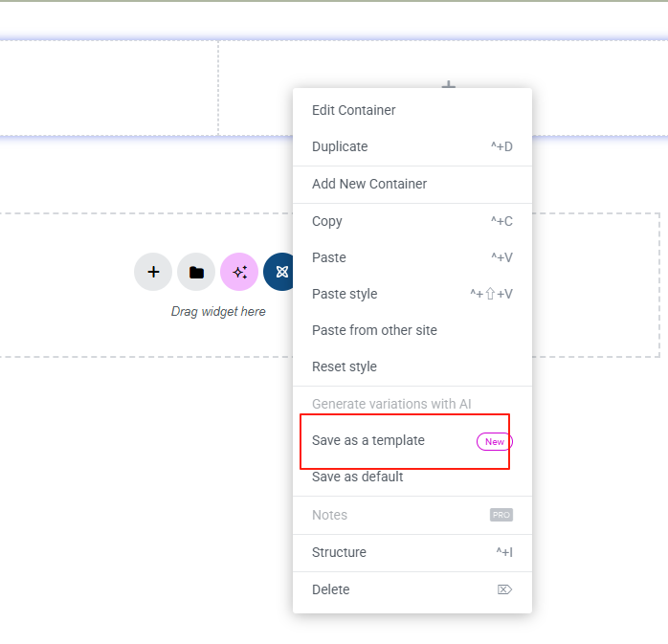668x644 pixels.
Task: Click the dark blue circular button
Action: pyautogui.click(x=279, y=272)
